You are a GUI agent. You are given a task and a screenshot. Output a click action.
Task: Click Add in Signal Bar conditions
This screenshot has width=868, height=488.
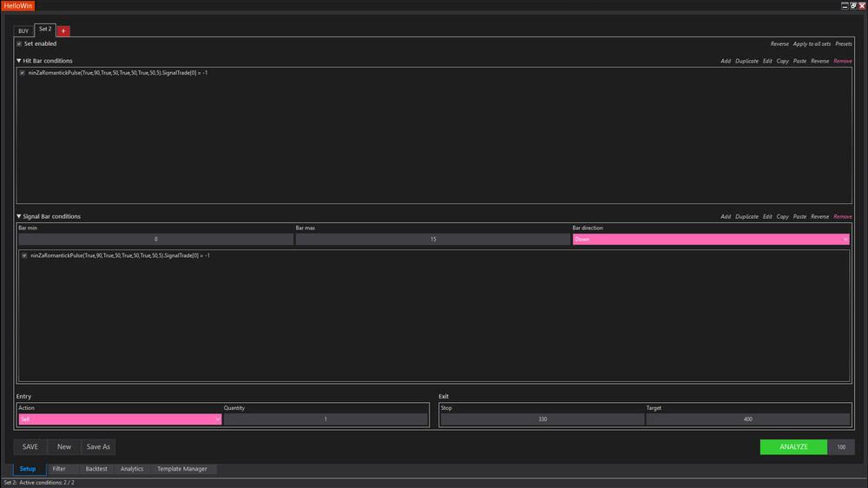[x=725, y=216]
